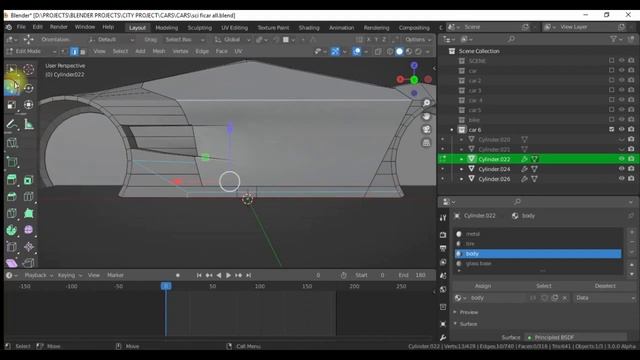This screenshot has width=640, height=360.
Task: Select the Extrude Region tool in toolbar
Action: (11, 180)
